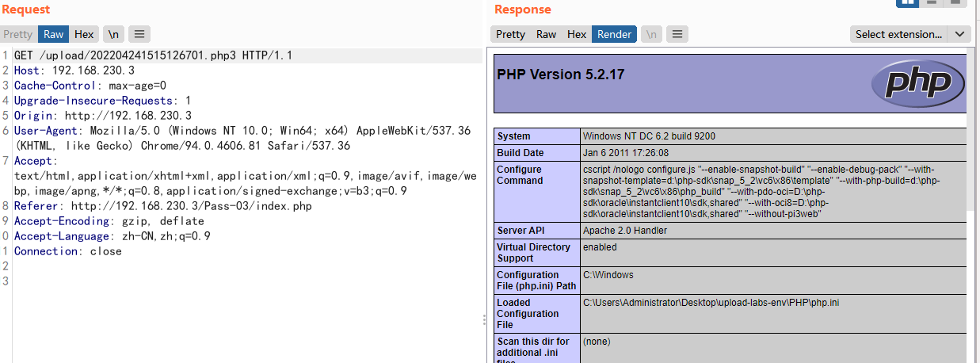Click the bp,image/apng accept continuation line

pyautogui.click(x=211, y=191)
